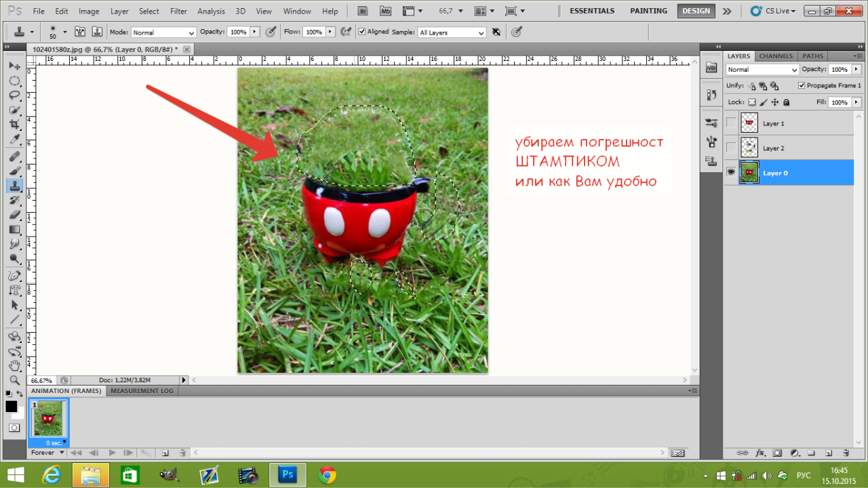The width and height of the screenshot is (868, 488).
Task: Click the lock all layer icon
Action: 787,102
